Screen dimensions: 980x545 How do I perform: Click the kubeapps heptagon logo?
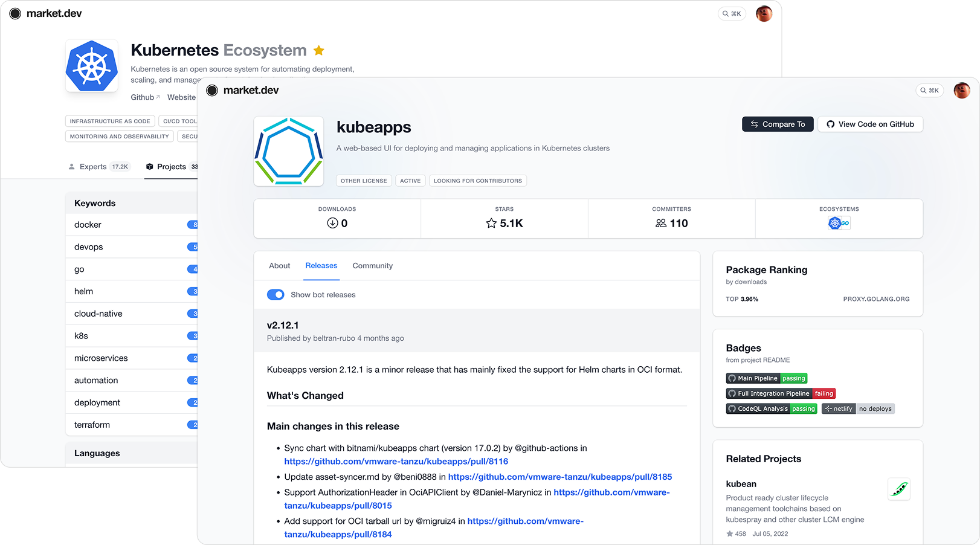(x=289, y=151)
